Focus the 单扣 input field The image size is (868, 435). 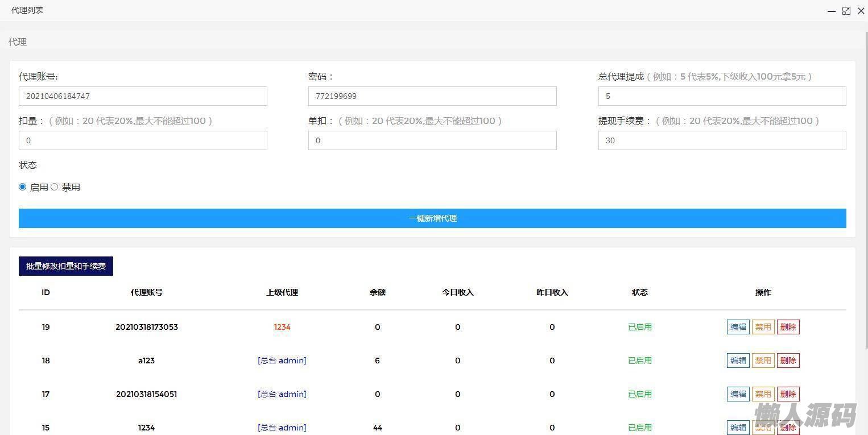click(x=432, y=140)
